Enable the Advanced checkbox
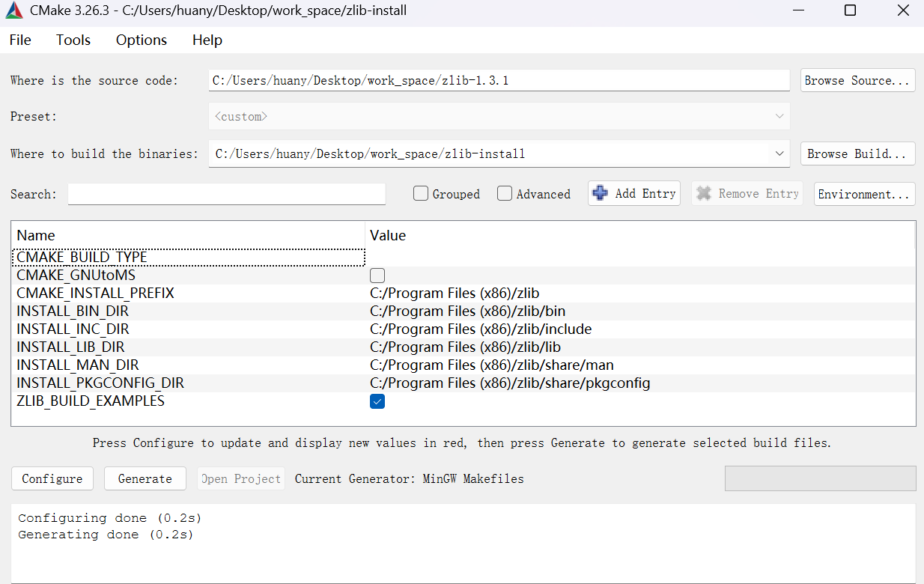The width and height of the screenshot is (924, 584). click(505, 194)
